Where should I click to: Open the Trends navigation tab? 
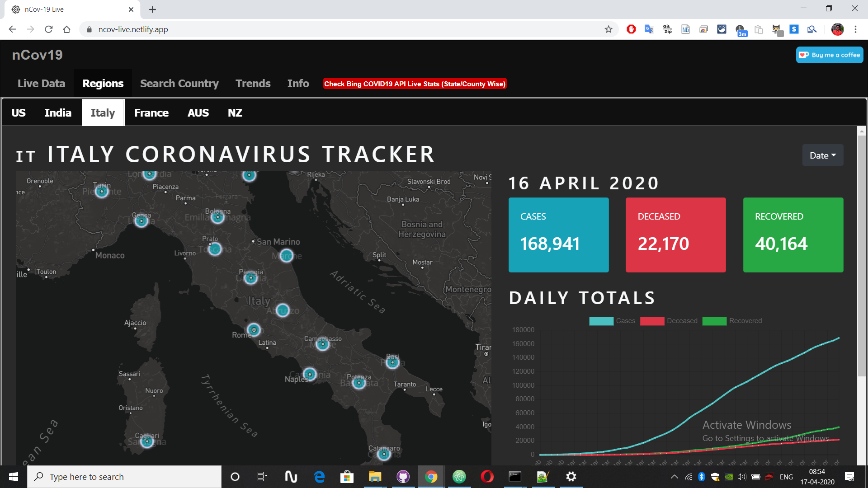253,84
